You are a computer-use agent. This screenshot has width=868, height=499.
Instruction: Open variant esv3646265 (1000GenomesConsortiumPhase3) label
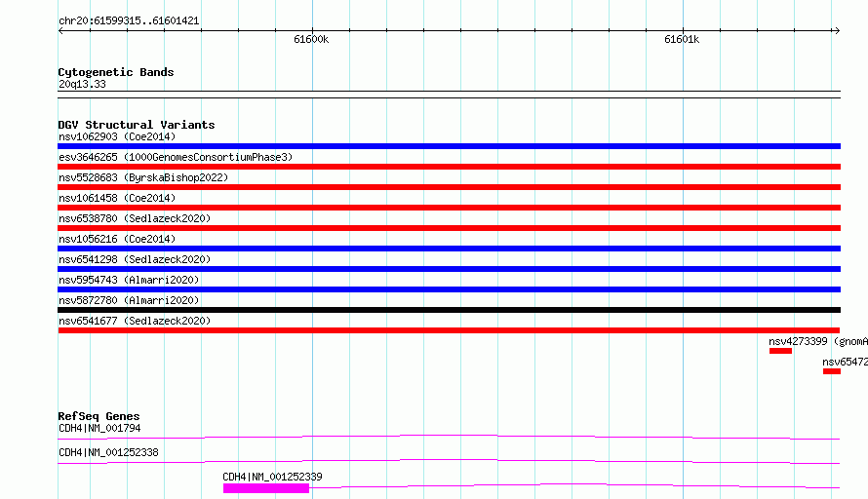coord(176,157)
